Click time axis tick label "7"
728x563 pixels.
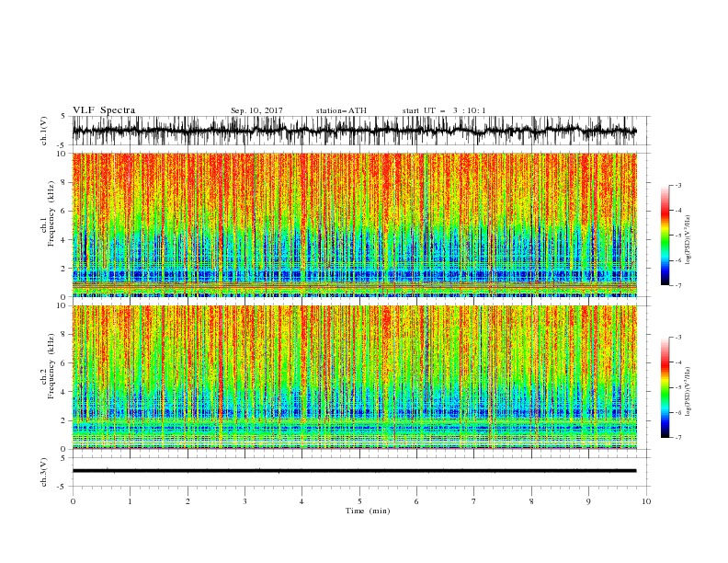click(x=474, y=501)
